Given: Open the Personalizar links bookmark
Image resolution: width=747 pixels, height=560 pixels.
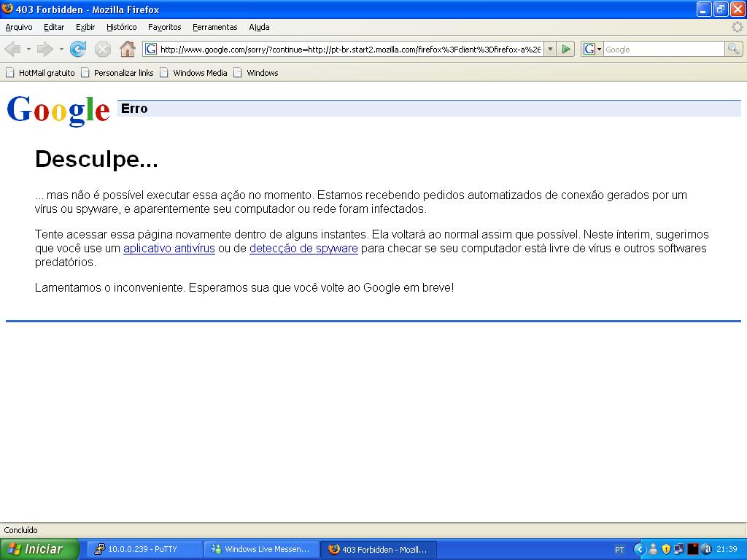Looking at the screenshot, I should click(x=117, y=73).
